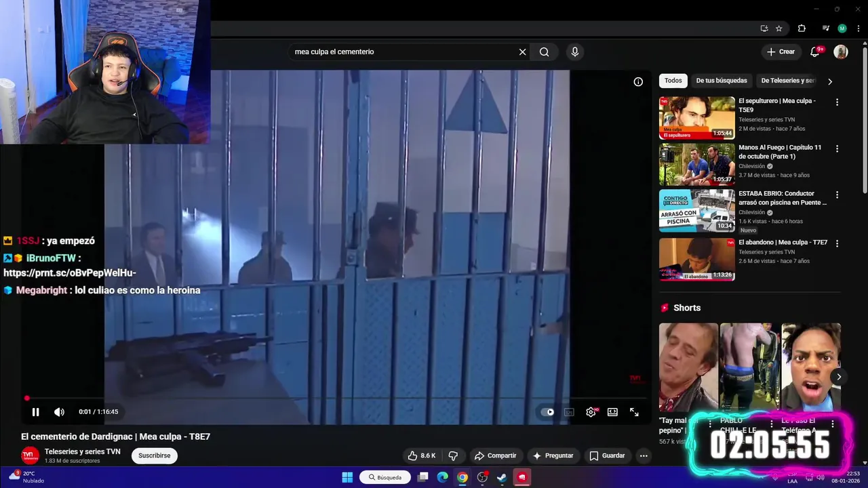The image size is (868, 488).
Task: Open the red app icon on taskbar
Action: pos(521,477)
